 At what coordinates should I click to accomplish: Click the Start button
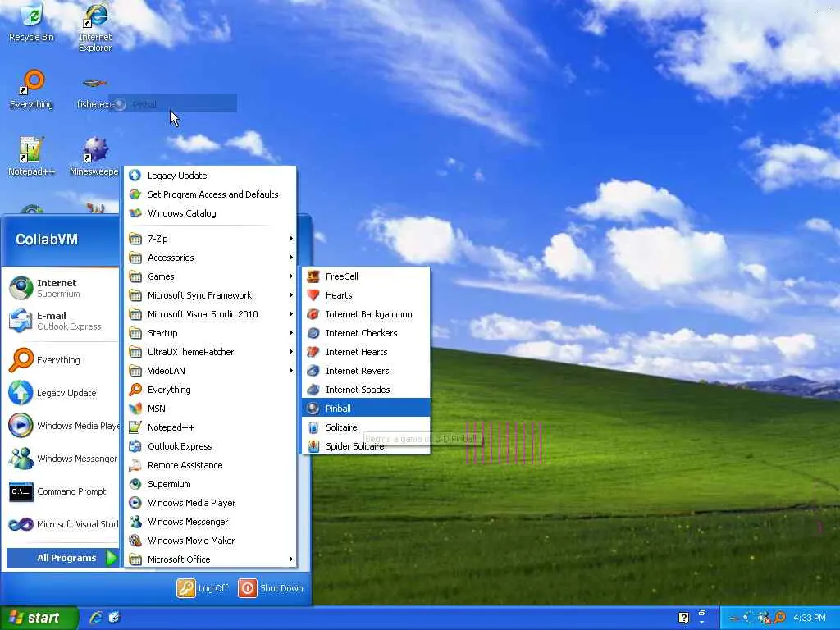click(39, 618)
